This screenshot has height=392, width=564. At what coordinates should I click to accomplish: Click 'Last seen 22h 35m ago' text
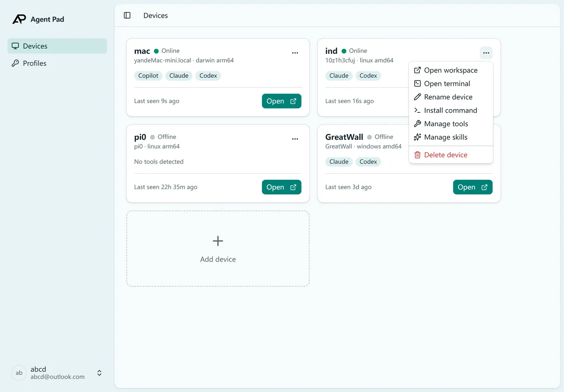pos(166,187)
